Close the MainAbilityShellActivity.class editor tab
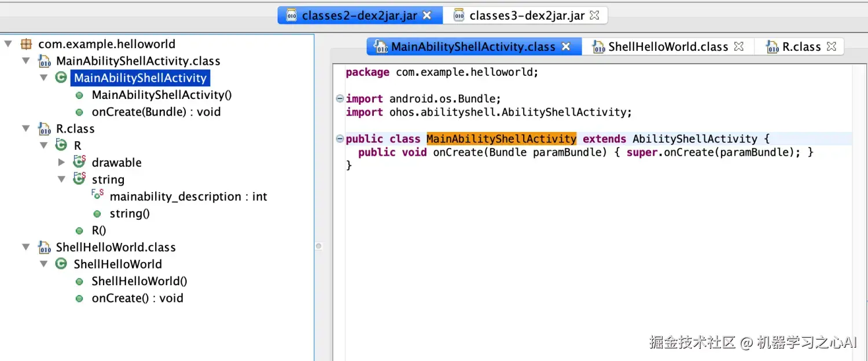Screen dimensions: 868x361 pyautogui.click(x=566, y=46)
